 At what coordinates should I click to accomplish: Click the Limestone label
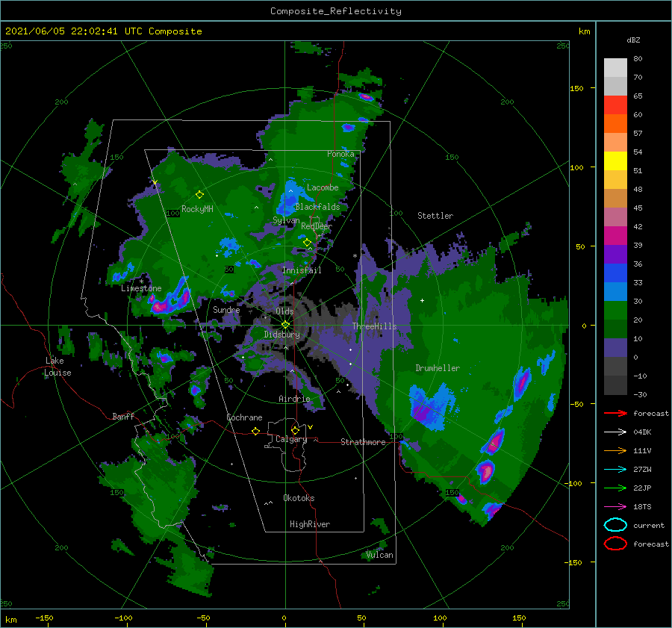pos(141,288)
